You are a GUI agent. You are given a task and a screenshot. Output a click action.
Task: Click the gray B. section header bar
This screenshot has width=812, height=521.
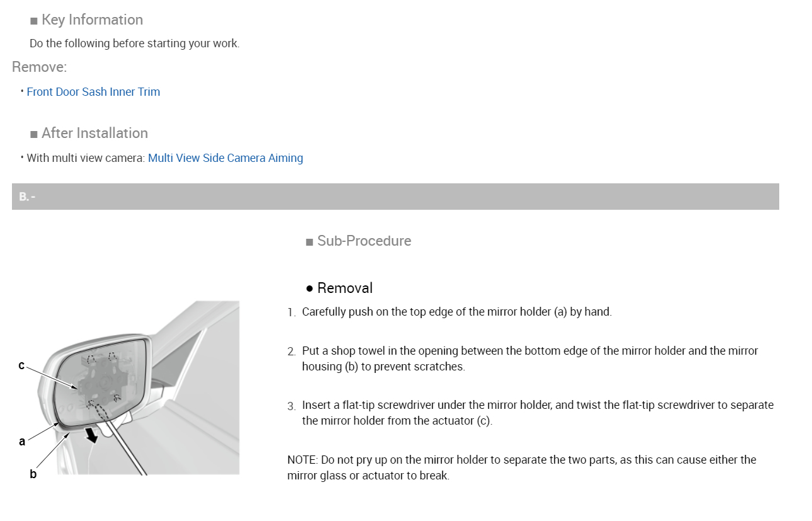tap(395, 197)
